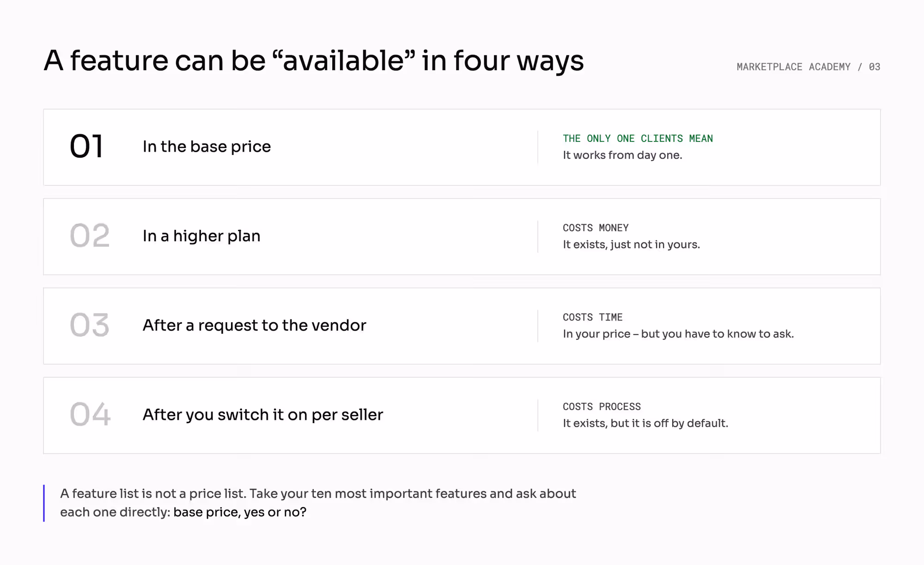The image size is (924, 565).
Task: Click the footer note about feature lists
Action: point(318,503)
